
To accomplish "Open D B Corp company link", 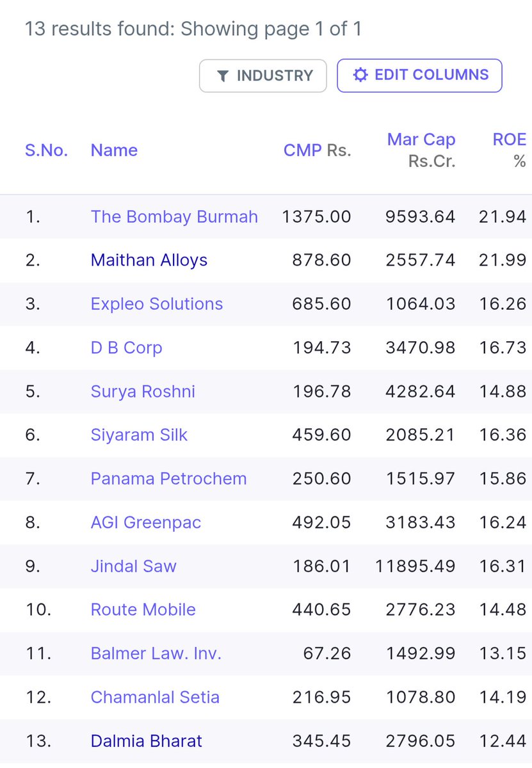I will 127,348.
